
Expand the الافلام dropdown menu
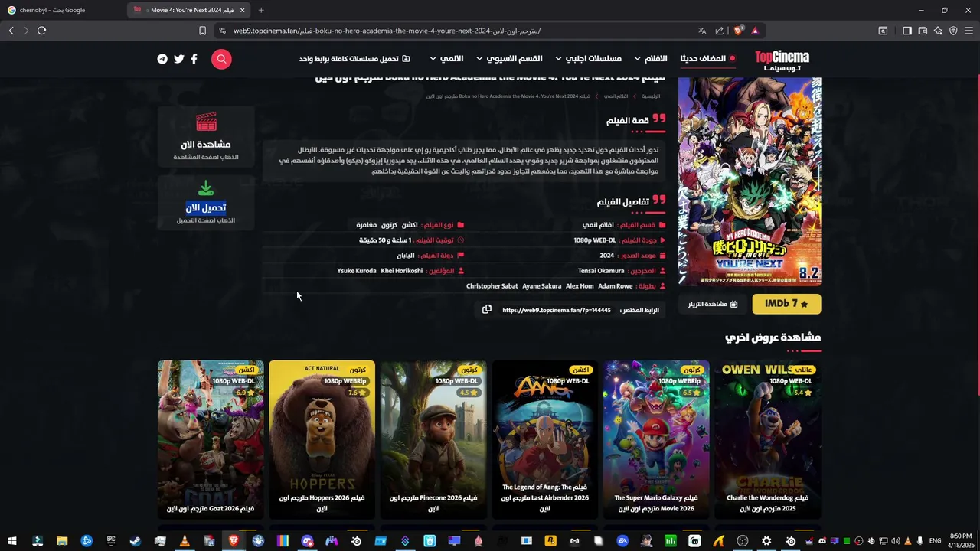pyautogui.click(x=650, y=59)
